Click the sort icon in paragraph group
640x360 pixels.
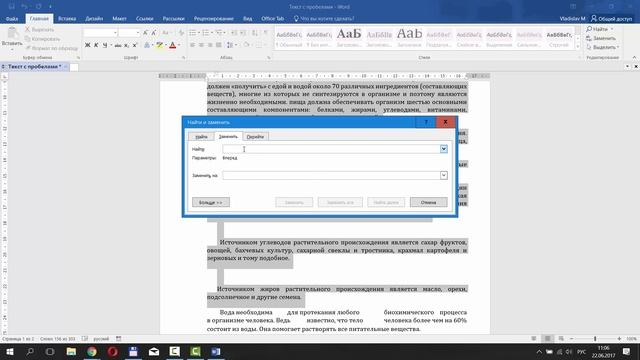pyautogui.click(x=255, y=33)
